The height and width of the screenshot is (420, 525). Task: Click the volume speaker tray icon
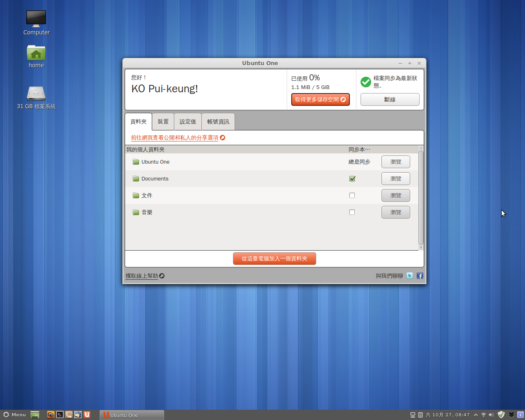[x=491, y=415]
